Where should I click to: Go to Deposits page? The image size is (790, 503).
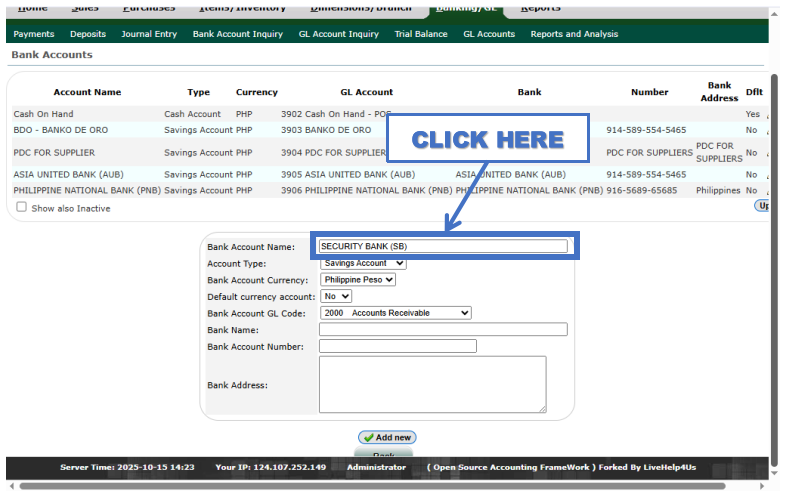pos(88,34)
